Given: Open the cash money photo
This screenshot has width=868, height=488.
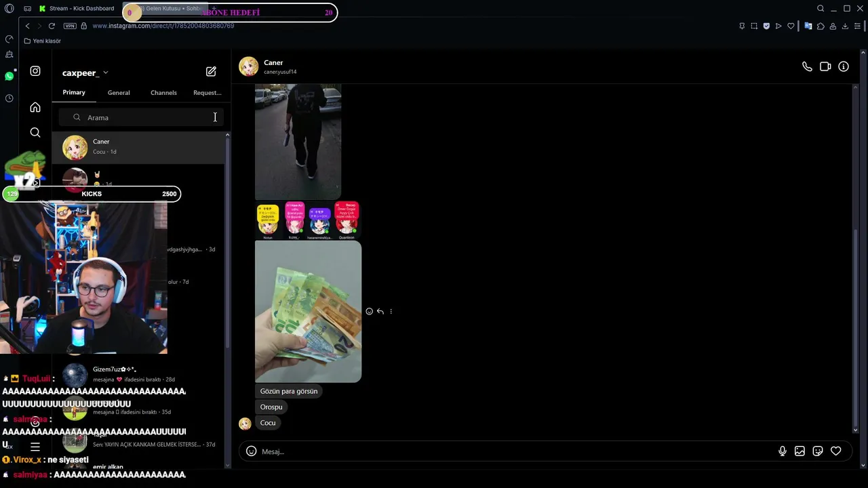Looking at the screenshot, I should pyautogui.click(x=308, y=312).
